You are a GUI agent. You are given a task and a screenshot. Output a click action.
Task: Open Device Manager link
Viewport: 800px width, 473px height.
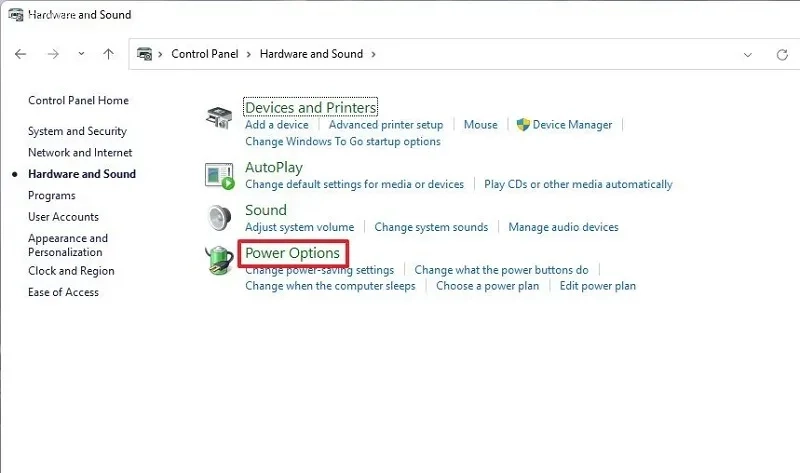click(x=572, y=125)
